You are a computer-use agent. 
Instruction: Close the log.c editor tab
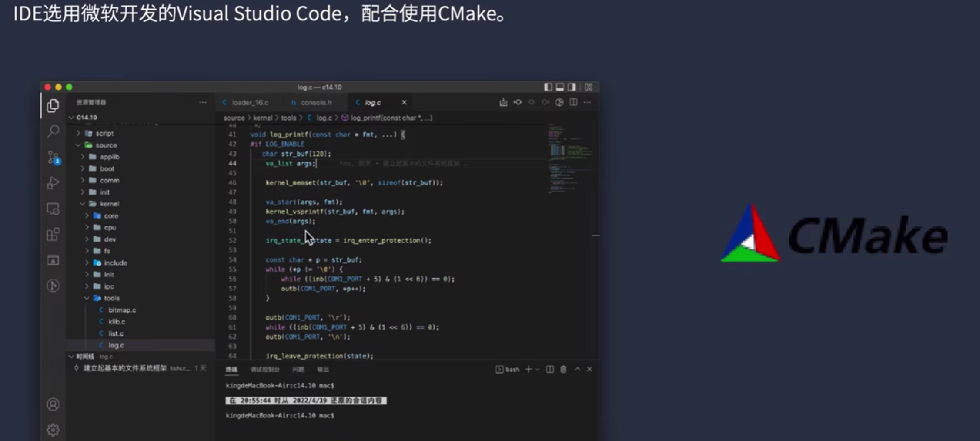(x=404, y=102)
